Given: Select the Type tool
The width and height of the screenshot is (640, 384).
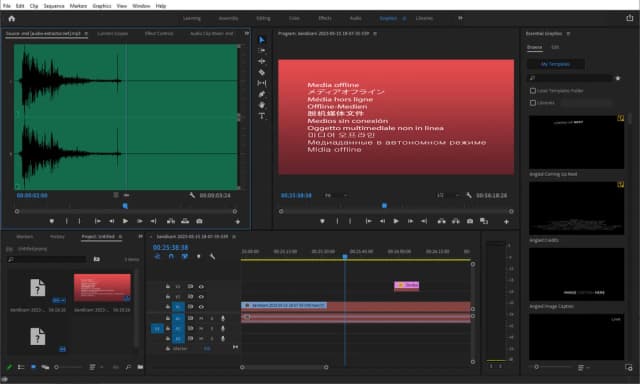Looking at the screenshot, I should click(262, 116).
